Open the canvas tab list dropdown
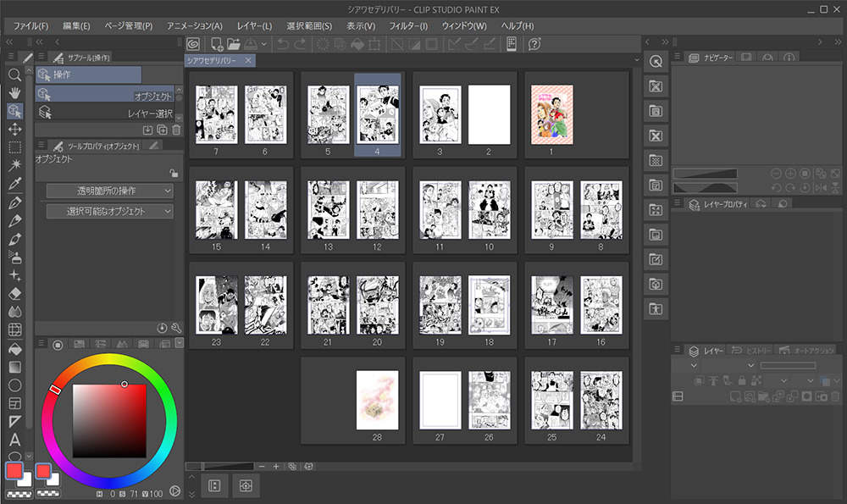Viewport: 847px width, 504px height. point(637,60)
